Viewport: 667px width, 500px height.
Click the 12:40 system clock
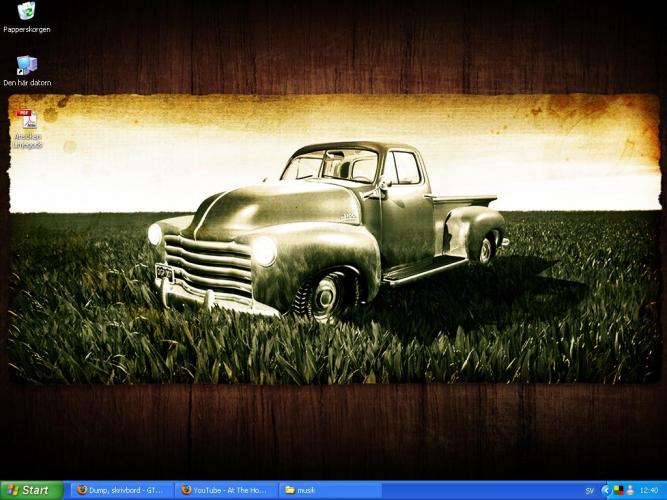pos(648,490)
